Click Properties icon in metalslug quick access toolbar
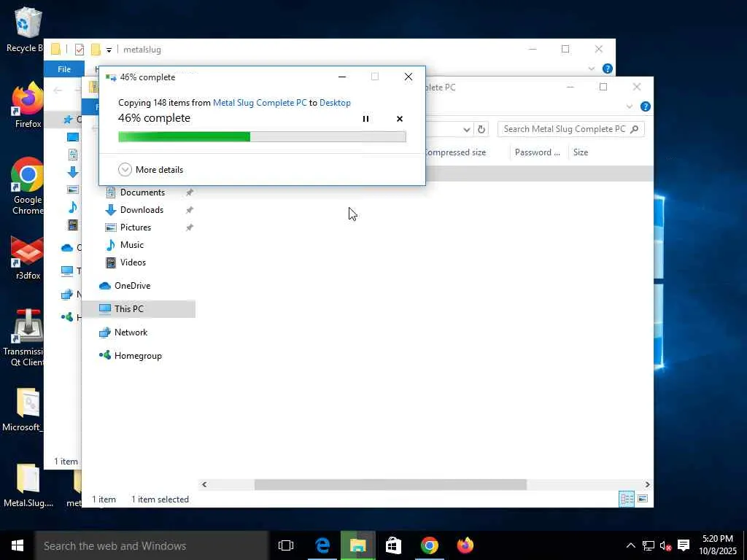Image resolution: width=747 pixels, height=560 pixels. tap(80, 50)
